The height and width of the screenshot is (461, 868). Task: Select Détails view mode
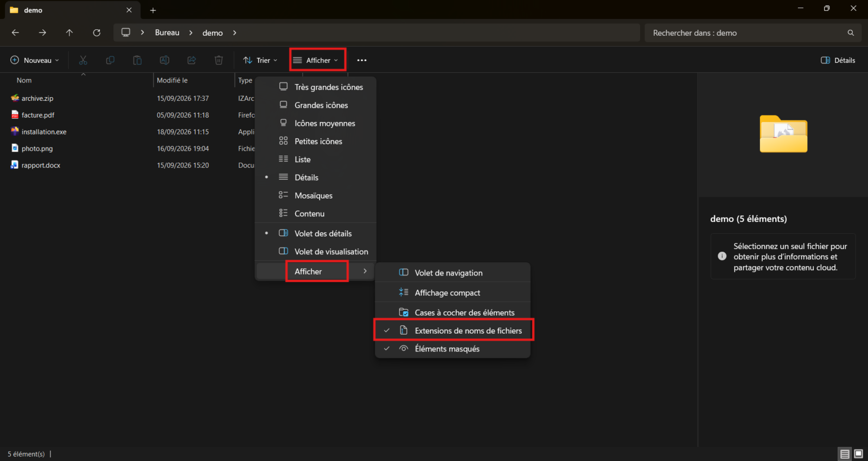click(x=316, y=177)
